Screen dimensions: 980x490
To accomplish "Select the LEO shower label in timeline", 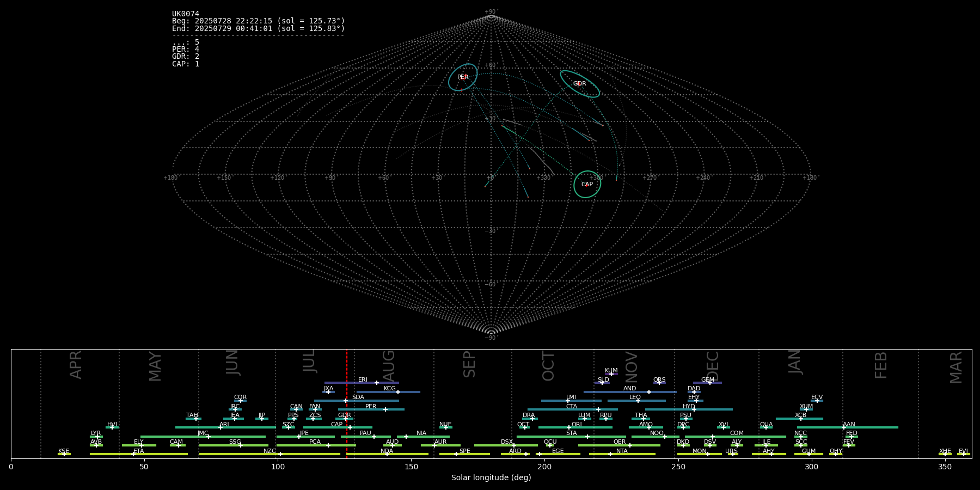I will click(635, 397).
